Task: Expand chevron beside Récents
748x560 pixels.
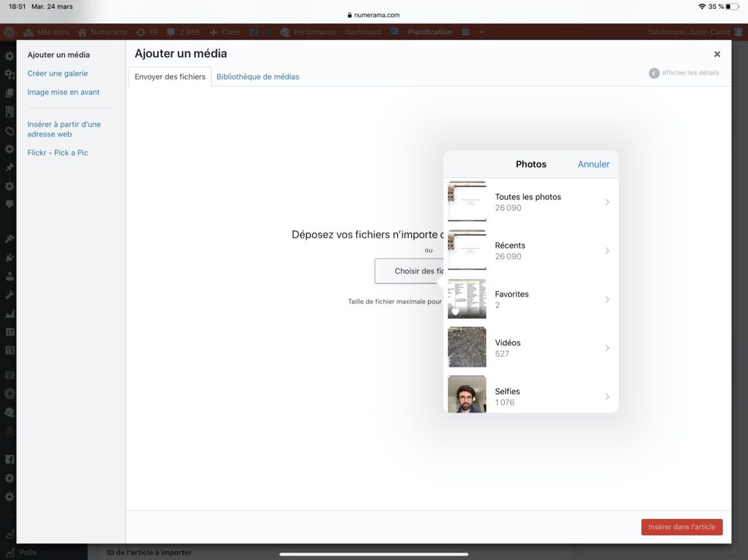Action: click(x=607, y=251)
